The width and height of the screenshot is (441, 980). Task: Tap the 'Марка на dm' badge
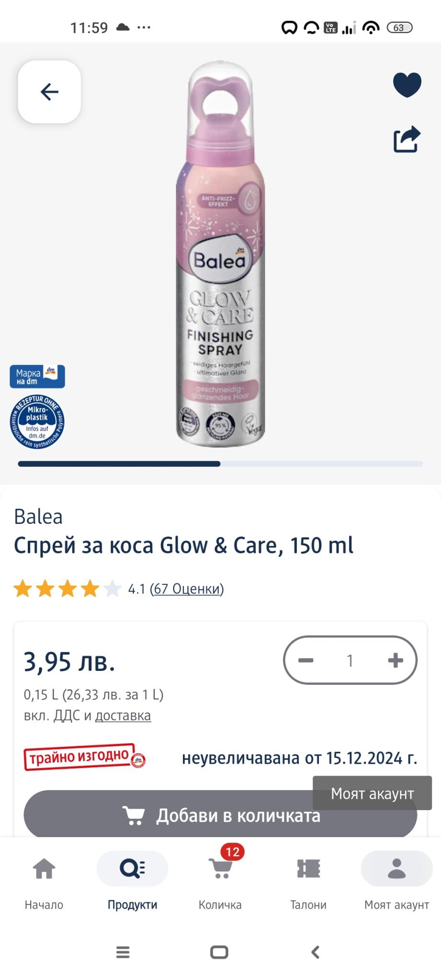click(x=37, y=377)
